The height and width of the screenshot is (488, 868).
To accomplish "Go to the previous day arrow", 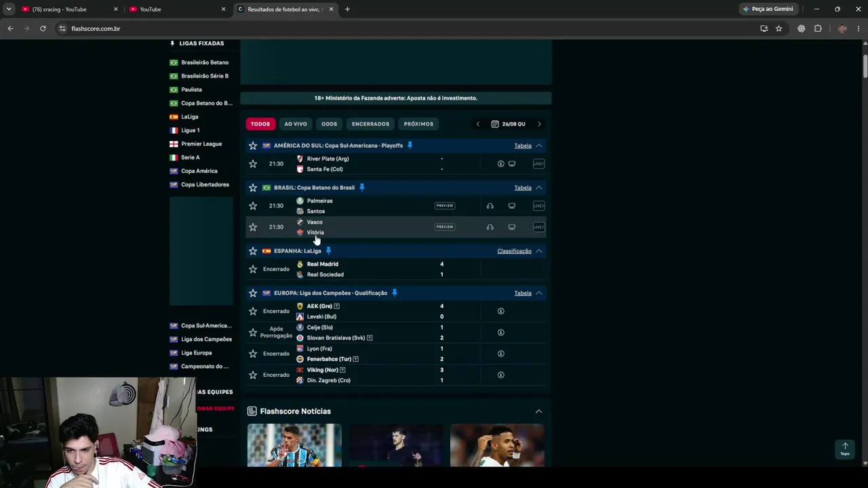I will coord(478,124).
